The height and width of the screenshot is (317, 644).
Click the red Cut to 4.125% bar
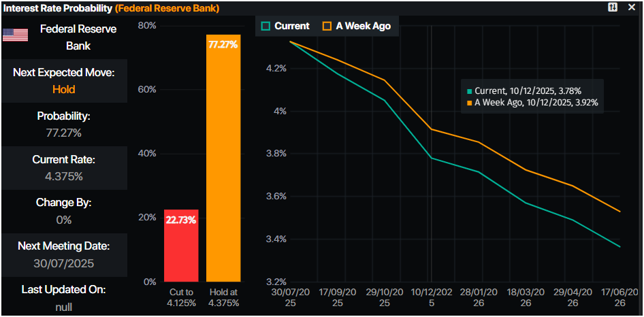[181, 252]
